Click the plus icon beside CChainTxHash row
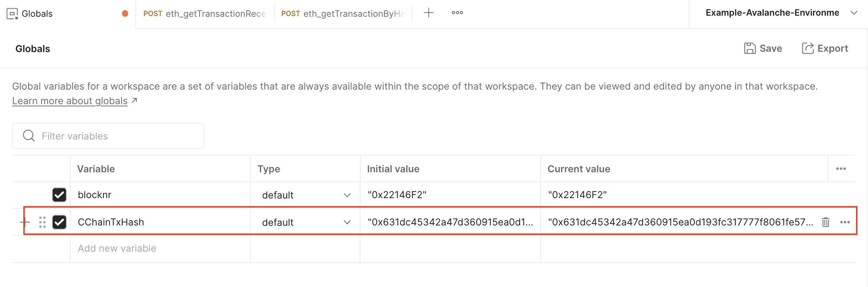The width and height of the screenshot is (868, 287). coord(25,222)
